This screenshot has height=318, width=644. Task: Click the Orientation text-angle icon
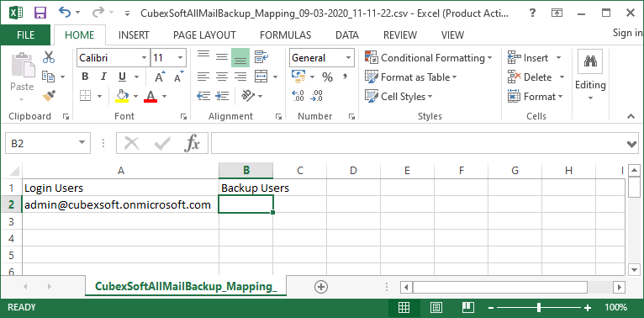[248, 96]
